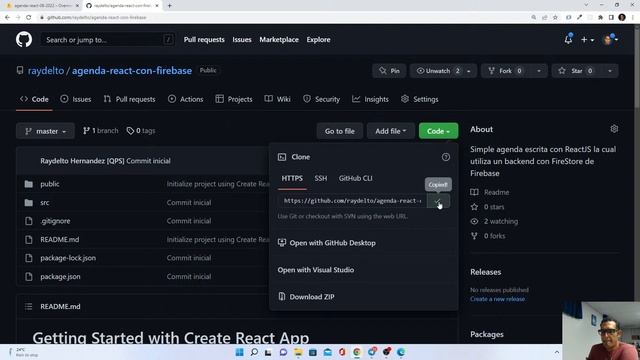The height and width of the screenshot is (360, 640).
Task: Switch to the Issues repository tab
Action: 76,99
